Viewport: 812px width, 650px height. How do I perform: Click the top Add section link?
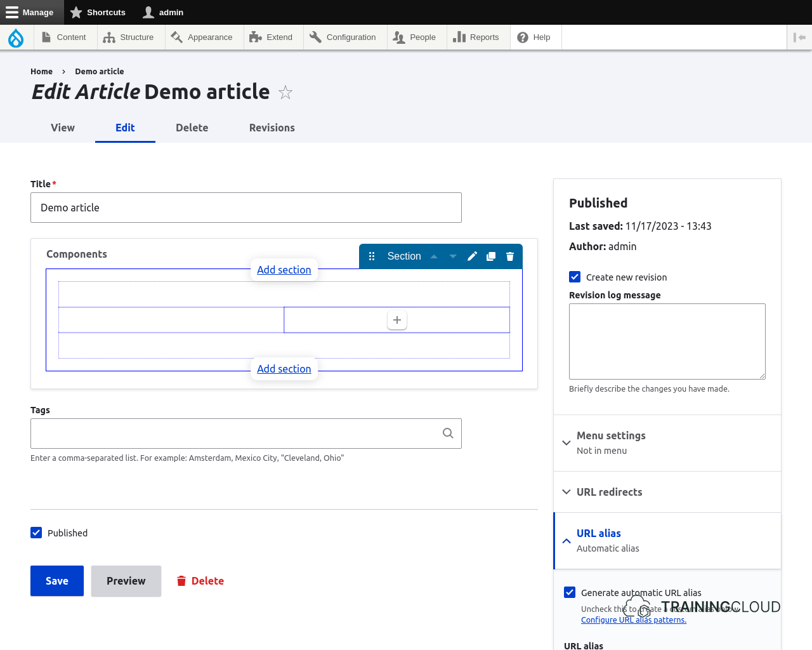pyautogui.click(x=284, y=270)
